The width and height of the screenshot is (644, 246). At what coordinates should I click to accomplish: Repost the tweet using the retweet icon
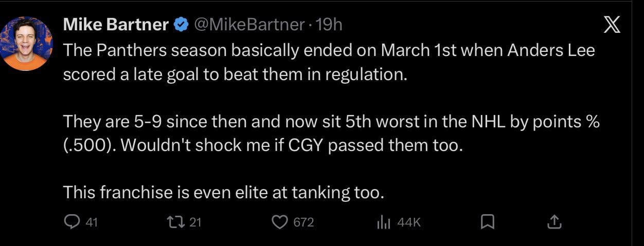(175, 222)
